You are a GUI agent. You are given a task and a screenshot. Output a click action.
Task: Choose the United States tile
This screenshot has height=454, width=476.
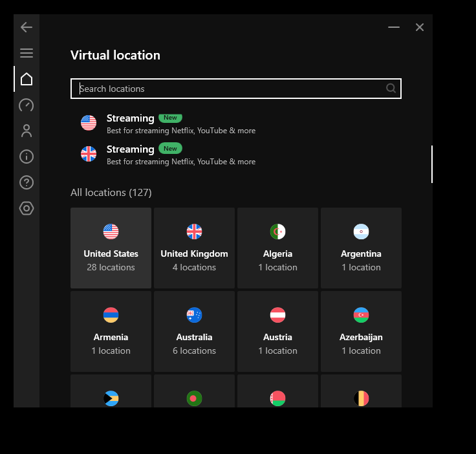(111, 248)
